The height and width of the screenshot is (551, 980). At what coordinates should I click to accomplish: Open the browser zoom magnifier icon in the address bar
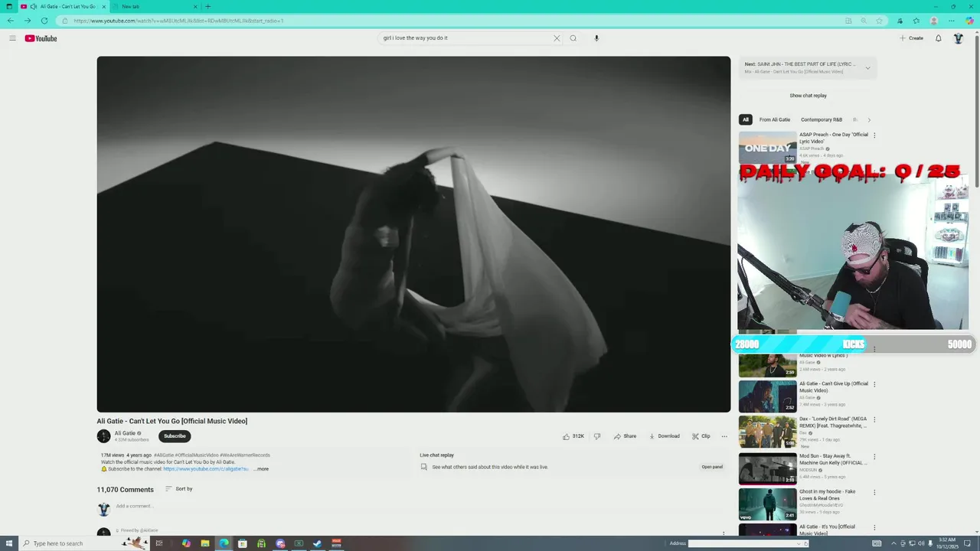tap(864, 21)
